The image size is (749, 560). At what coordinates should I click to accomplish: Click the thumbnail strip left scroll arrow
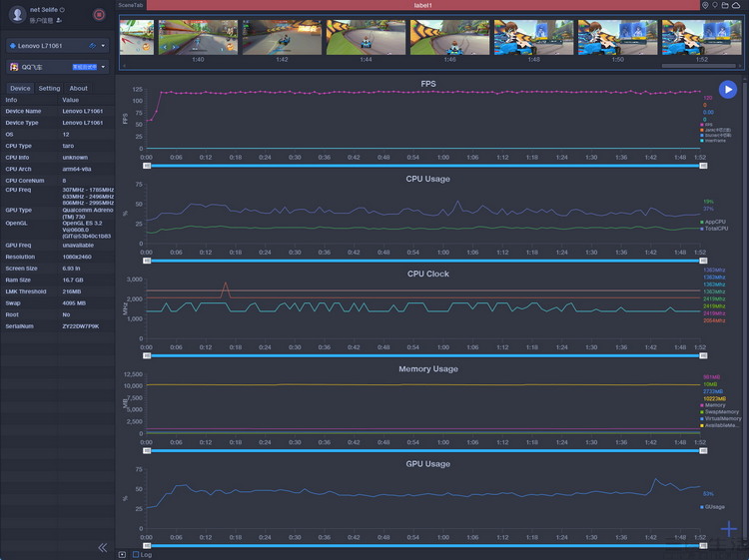125,66
